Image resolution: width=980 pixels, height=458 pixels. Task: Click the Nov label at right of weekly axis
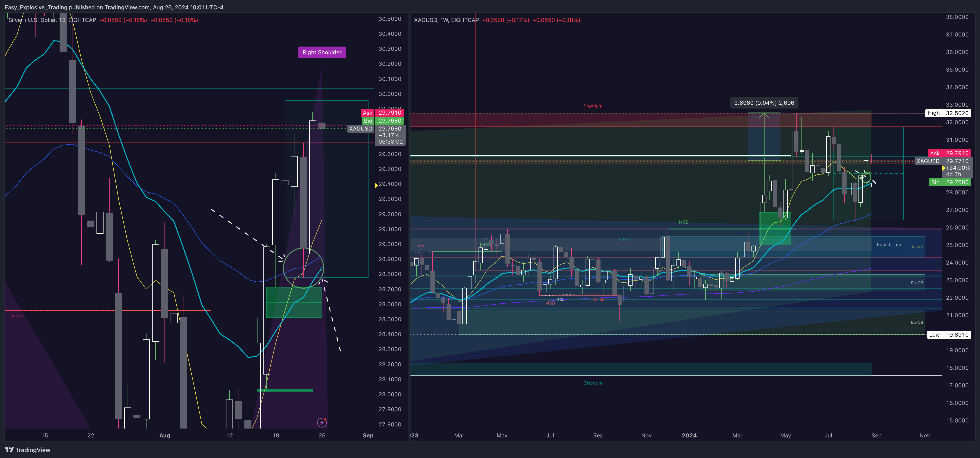point(924,436)
